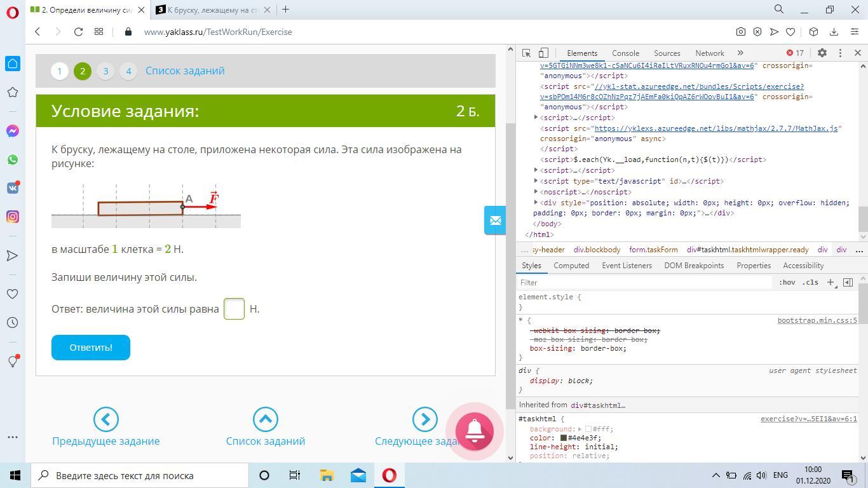
Task: Open the Event Listeners tab
Action: (x=627, y=266)
